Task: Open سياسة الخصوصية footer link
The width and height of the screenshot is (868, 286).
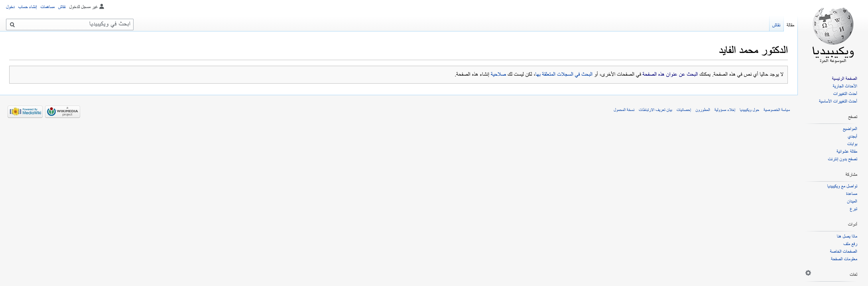Action: (x=776, y=110)
